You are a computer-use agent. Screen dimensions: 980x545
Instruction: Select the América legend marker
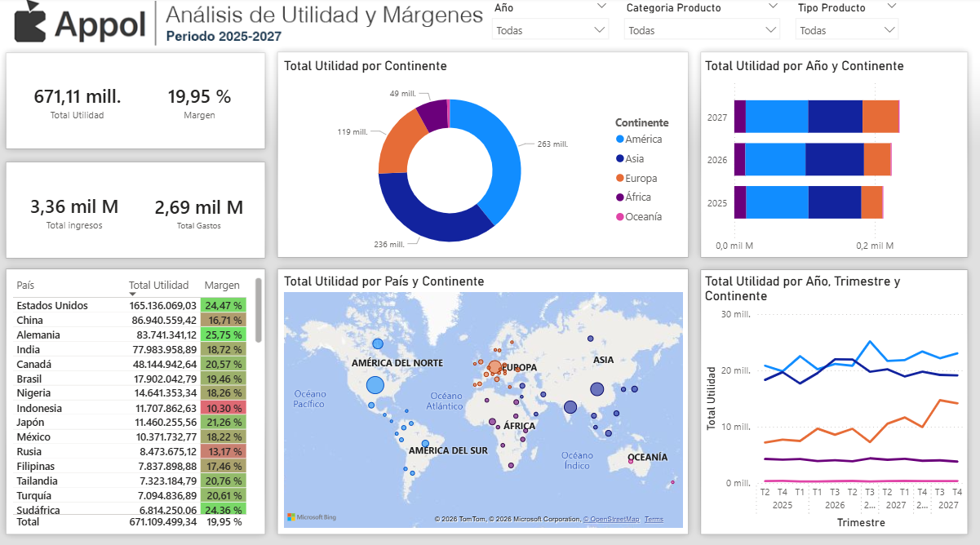point(620,140)
